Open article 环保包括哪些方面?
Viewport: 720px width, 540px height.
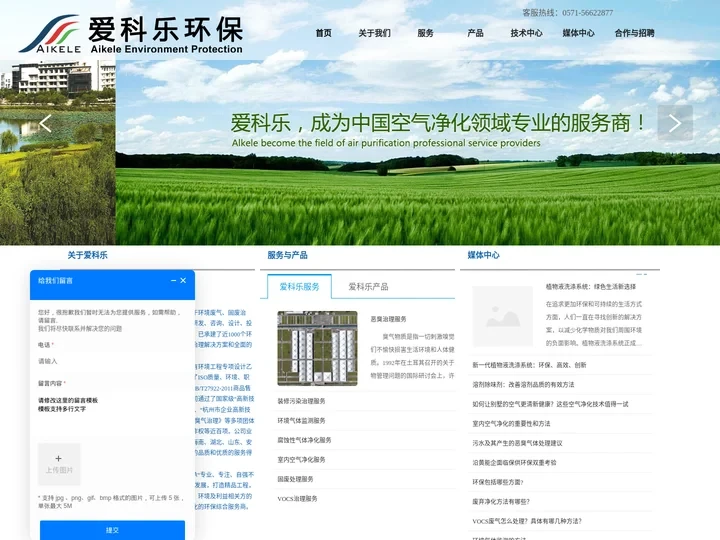498,482
